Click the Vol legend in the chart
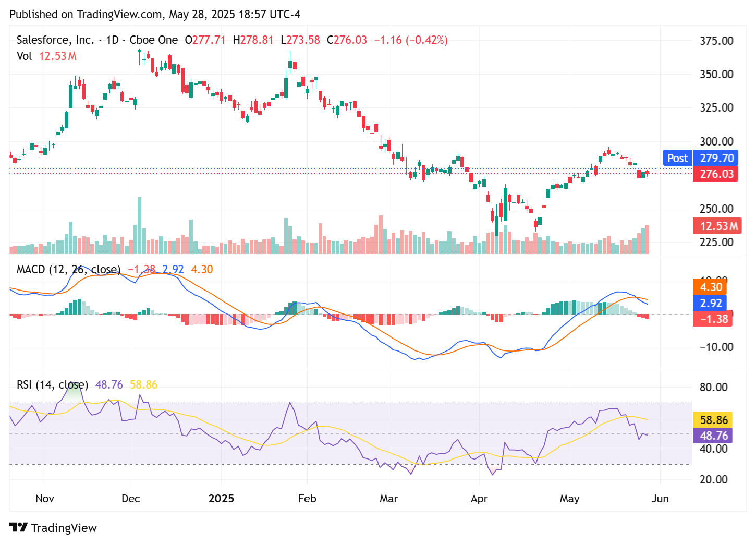The image size is (756, 544). [25, 56]
